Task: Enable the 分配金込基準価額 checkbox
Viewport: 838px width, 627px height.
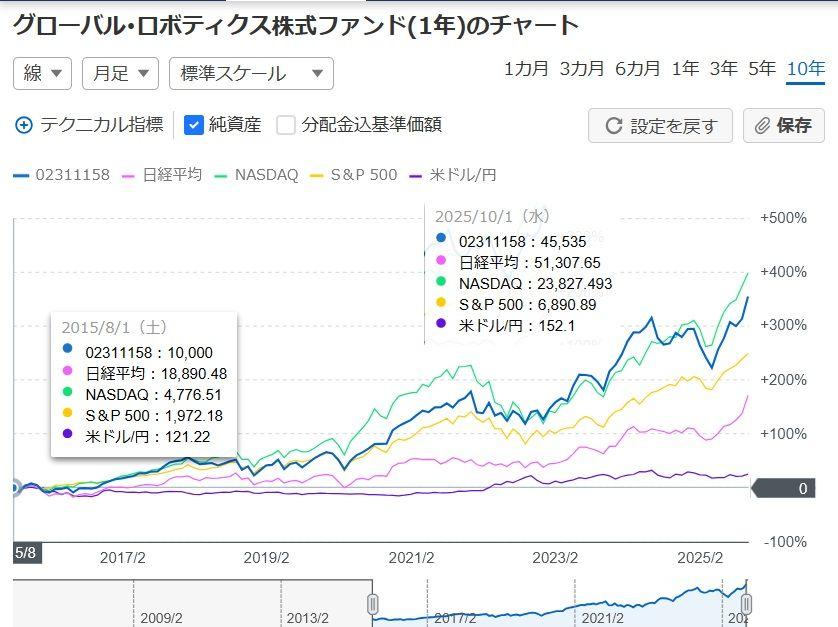Action: (286, 125)
